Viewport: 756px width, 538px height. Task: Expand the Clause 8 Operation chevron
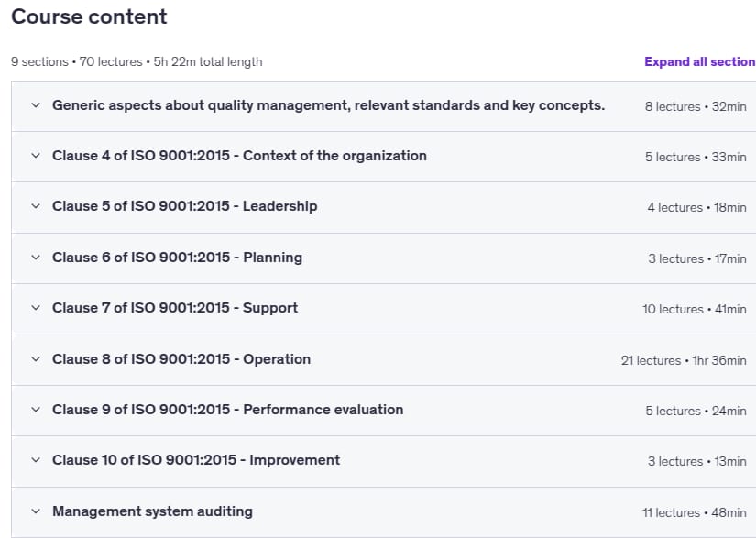pos(36,359)
